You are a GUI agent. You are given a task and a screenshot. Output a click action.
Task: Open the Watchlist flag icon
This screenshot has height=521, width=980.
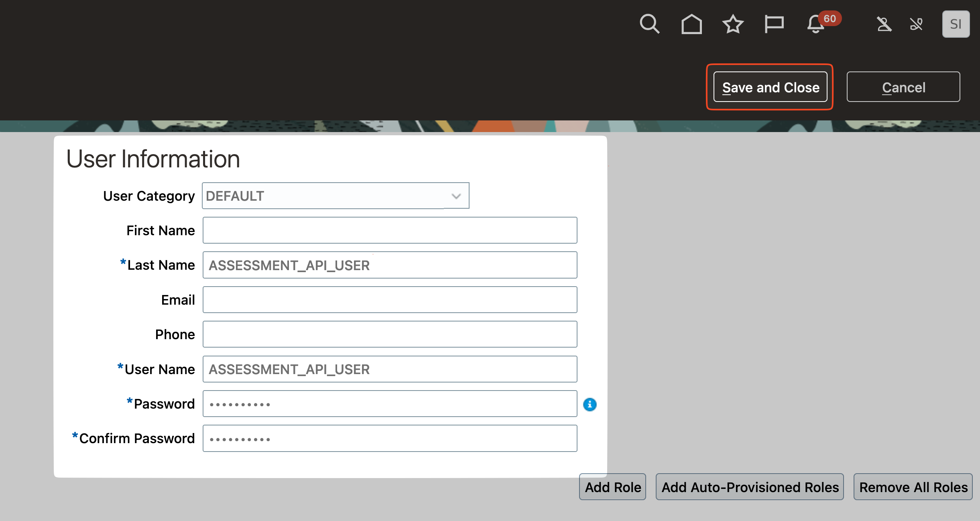(x=774, y=24)
